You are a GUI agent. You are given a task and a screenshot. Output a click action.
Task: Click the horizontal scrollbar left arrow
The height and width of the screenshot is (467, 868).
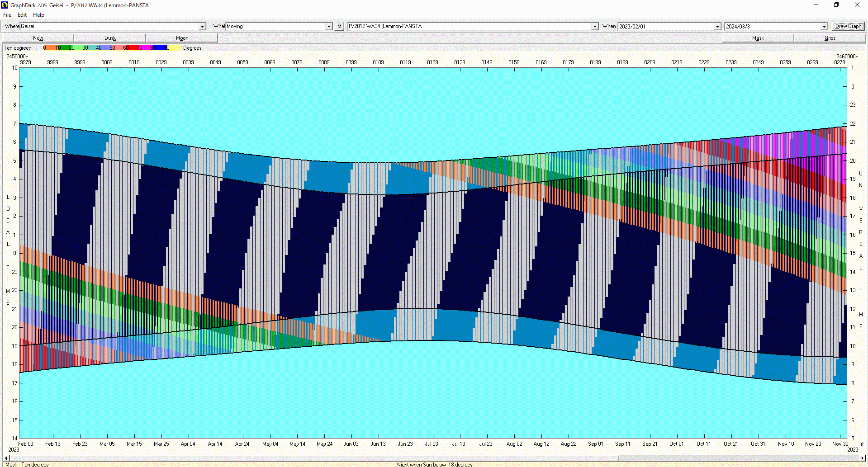coord(6,458)
